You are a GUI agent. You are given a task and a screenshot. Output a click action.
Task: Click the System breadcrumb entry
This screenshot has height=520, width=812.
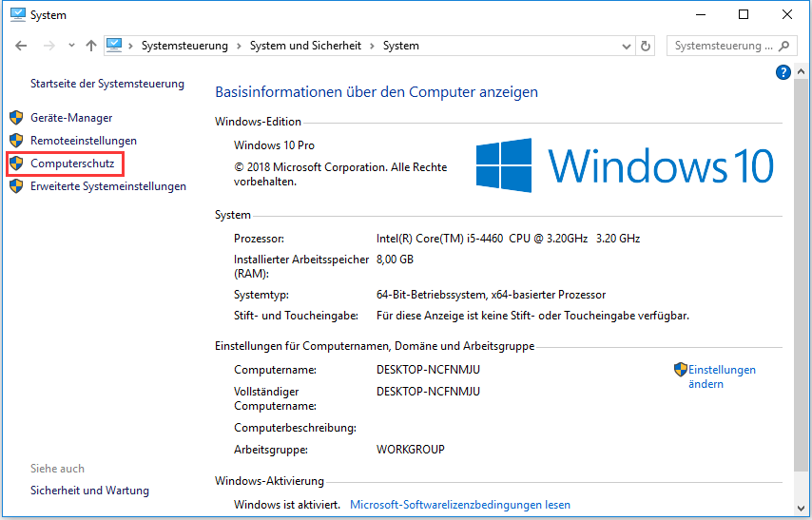tap(401, 46)
